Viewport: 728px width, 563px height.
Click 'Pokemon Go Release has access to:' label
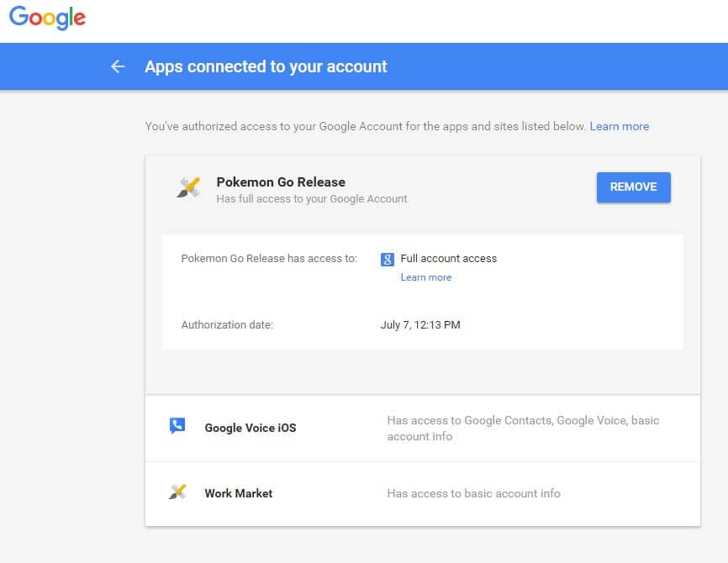click(269, 259)
